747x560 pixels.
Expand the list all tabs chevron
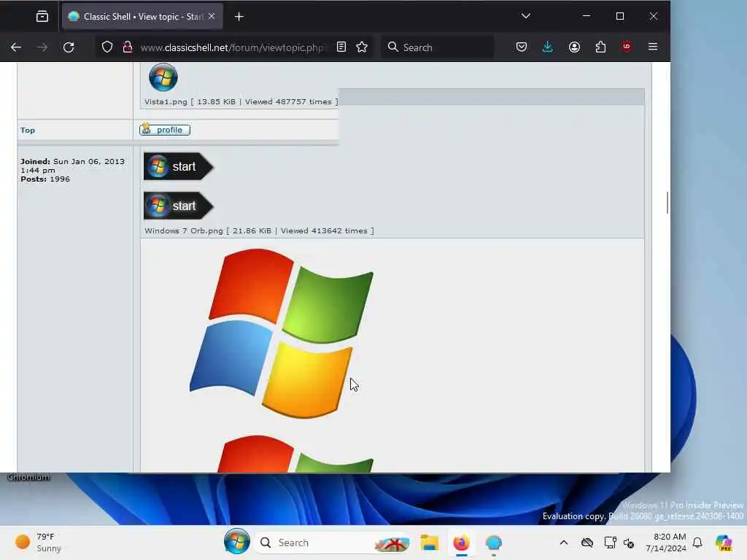[526, 16]
